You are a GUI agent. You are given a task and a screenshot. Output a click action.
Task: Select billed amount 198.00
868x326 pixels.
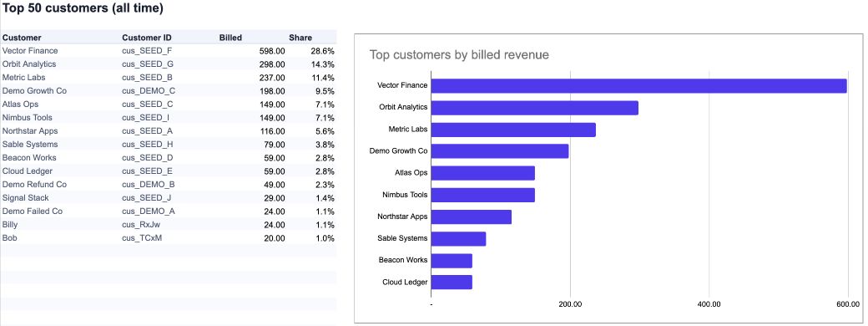[272, 91]
